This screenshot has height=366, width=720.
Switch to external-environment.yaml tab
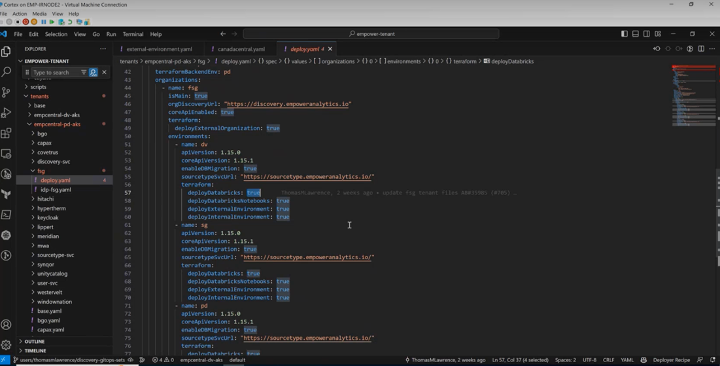click(x=158, y=49)
